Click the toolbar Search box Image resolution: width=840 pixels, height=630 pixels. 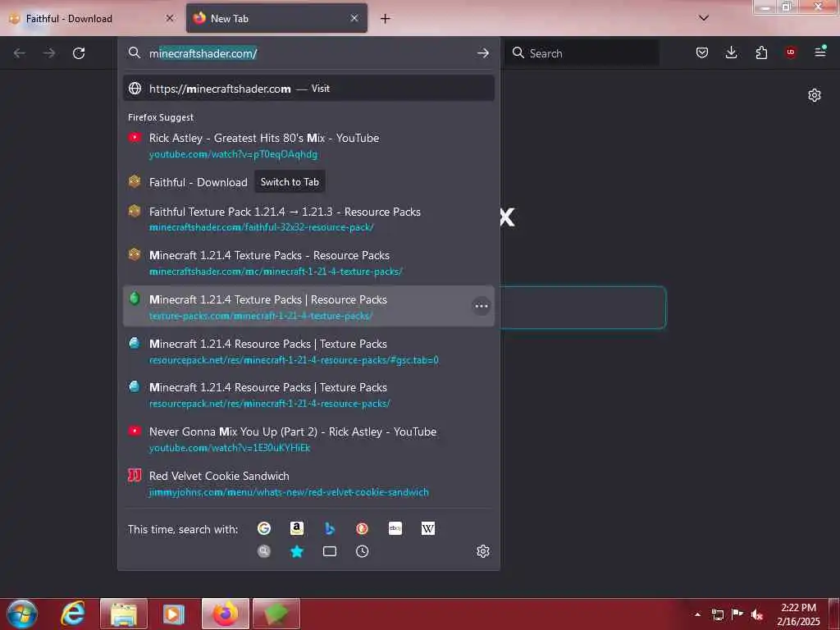(x=582, y=53)
